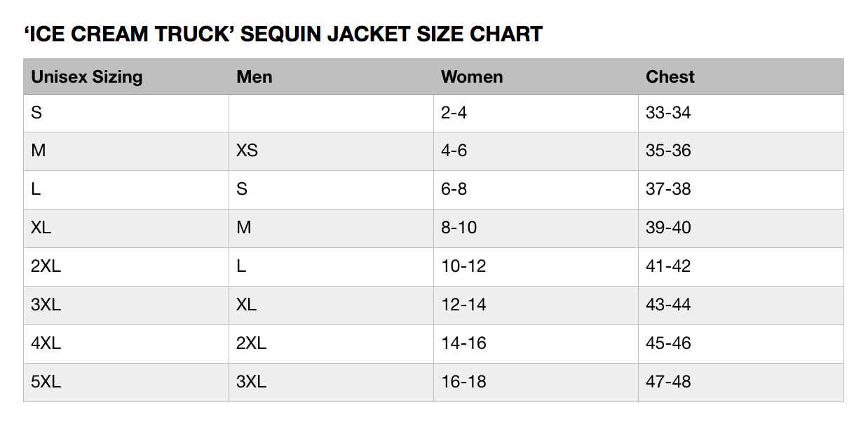Click the chest measurement 39-40
The height and width of the screenshot is (433, 868).
(x=668, y=228)
